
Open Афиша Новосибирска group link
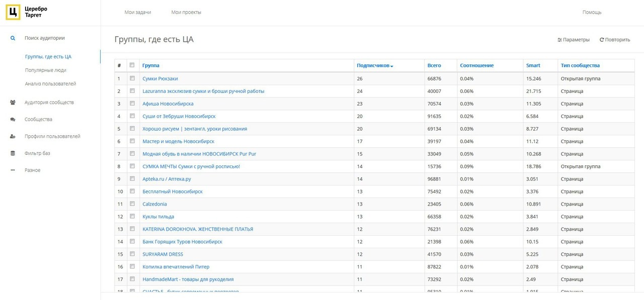[168, 104]
